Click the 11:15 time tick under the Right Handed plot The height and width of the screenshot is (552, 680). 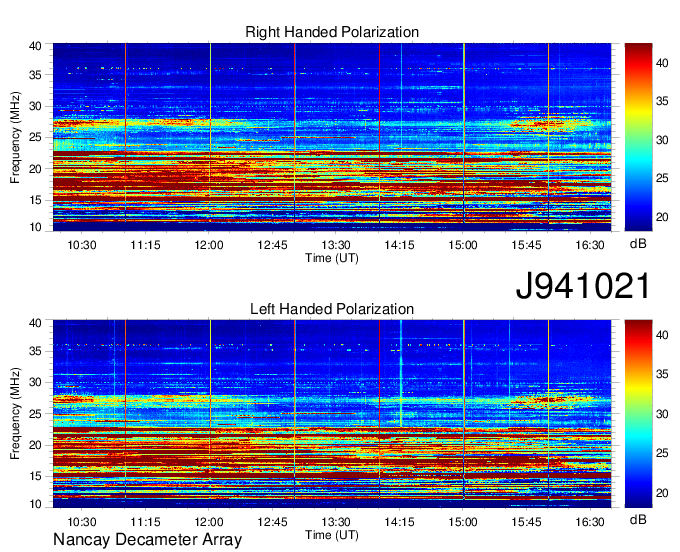click(145, 245)
